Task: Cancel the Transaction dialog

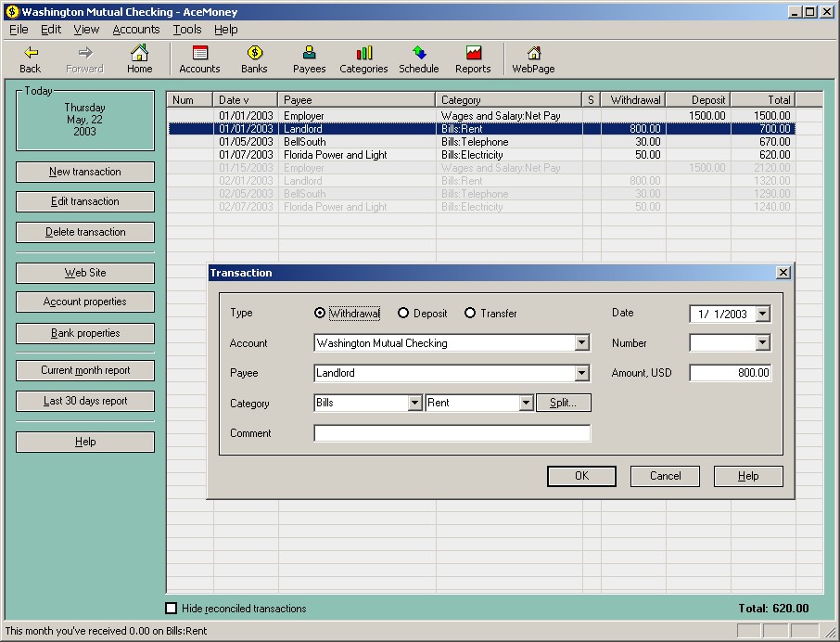Action: [665, 476]
